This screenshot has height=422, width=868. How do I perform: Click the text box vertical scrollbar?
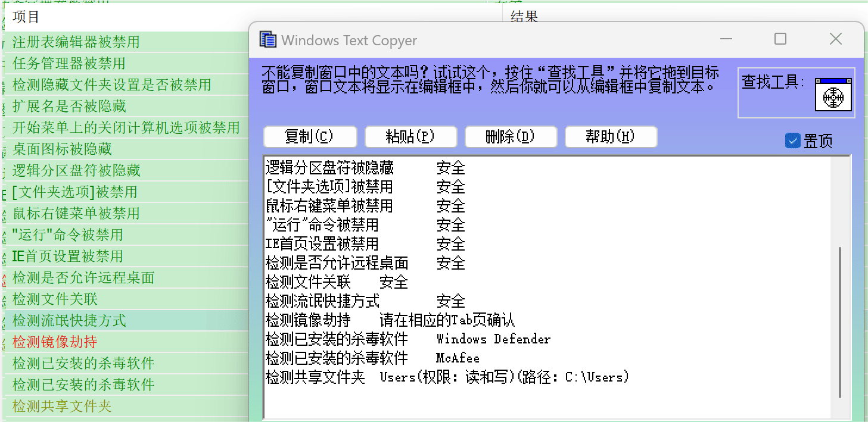(840, 321)
